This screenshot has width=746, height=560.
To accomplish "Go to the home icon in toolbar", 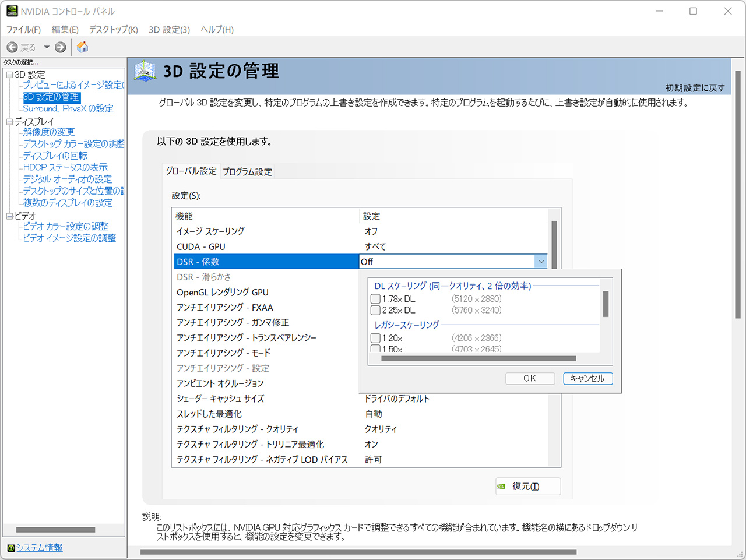I will tap(83, 47).
